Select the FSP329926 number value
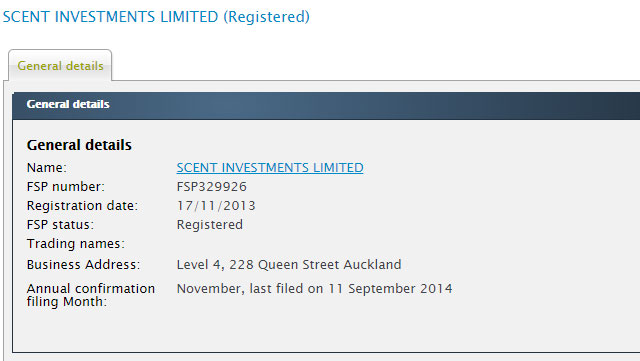Viewport: 640px width, 361px height. [211, 187]
